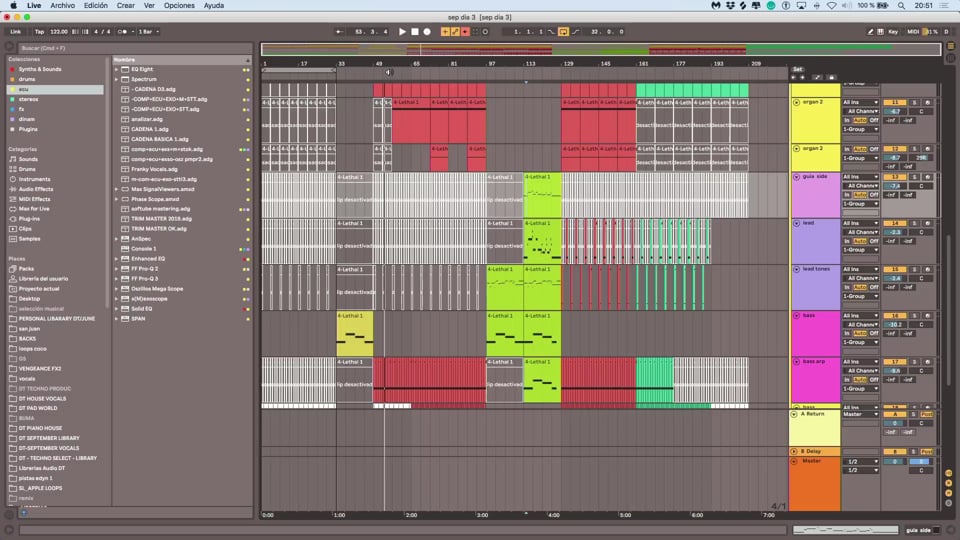Expand the FF Pro-Q 3 item

[x=116, y=279]
